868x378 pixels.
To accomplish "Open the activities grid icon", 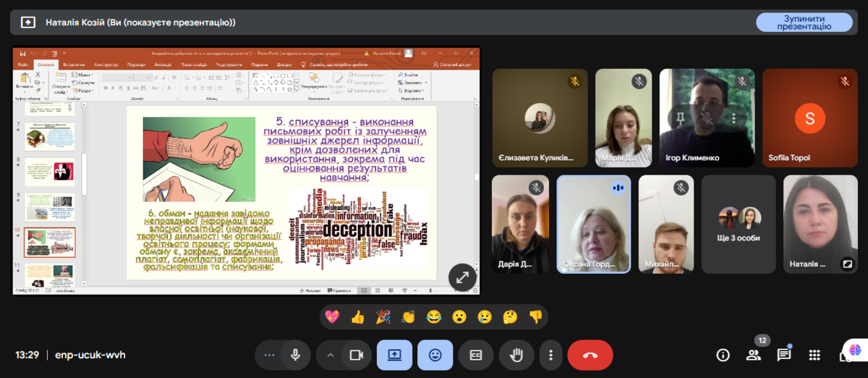I will point(814,355).
